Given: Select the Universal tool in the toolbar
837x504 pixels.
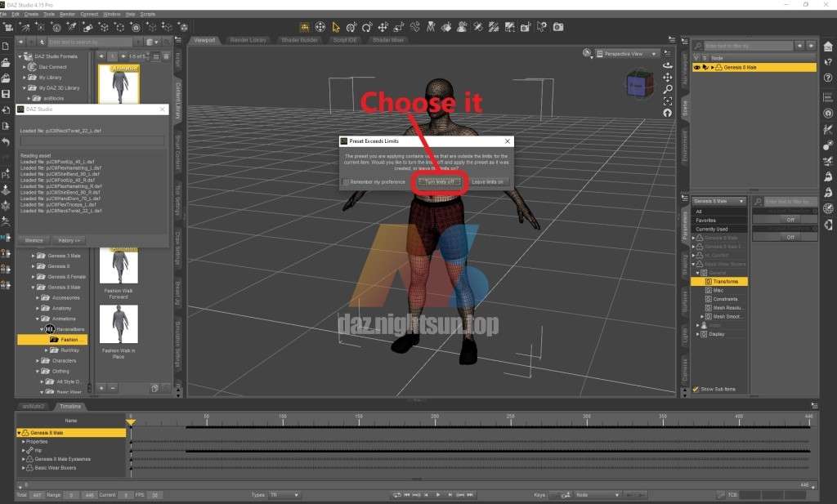Looking at the screenshot, I should point(320,27).
